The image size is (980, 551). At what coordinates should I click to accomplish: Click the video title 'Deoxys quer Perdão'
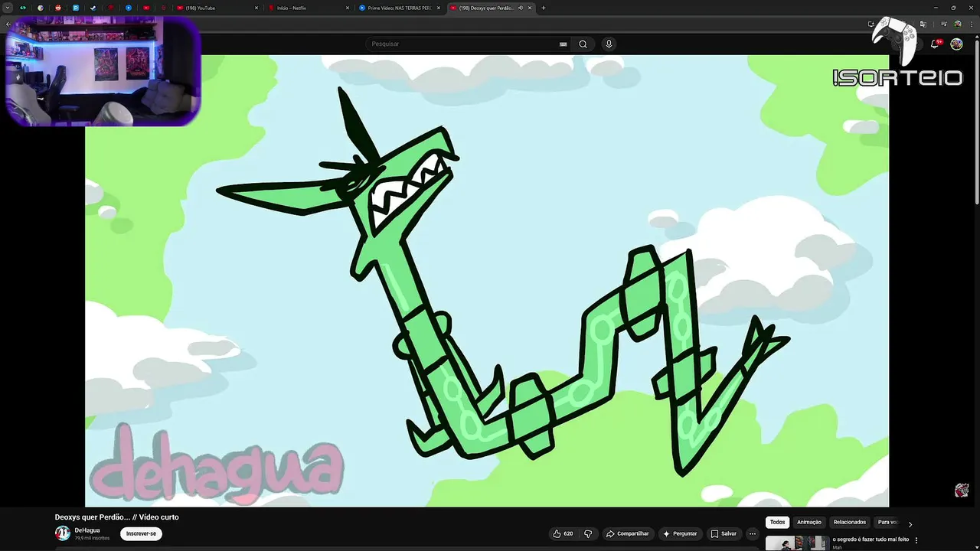116,517
